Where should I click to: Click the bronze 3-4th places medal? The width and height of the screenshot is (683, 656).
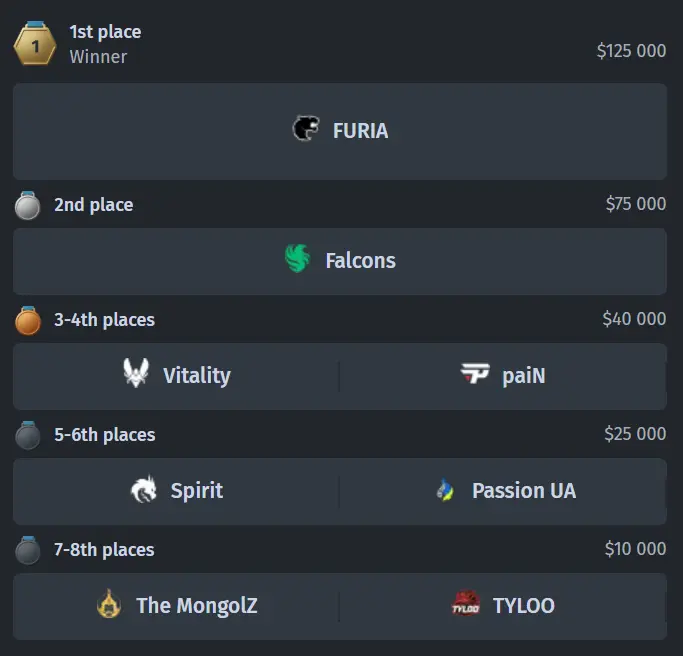coord(28,320)
